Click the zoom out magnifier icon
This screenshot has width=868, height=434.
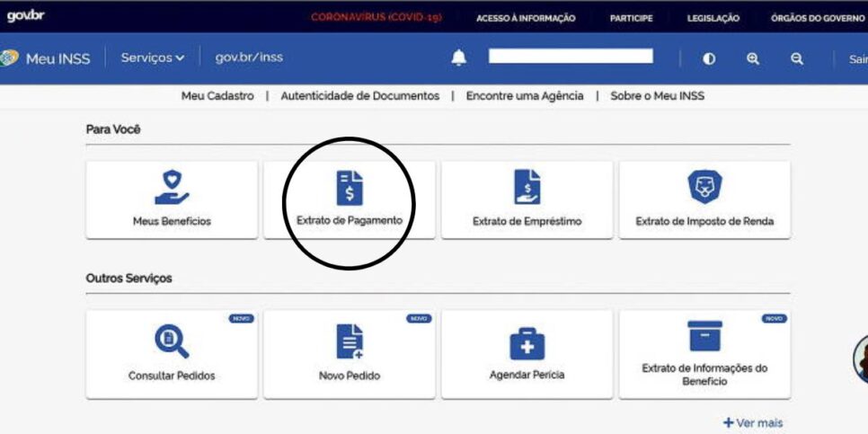click(x=797, y=58)
